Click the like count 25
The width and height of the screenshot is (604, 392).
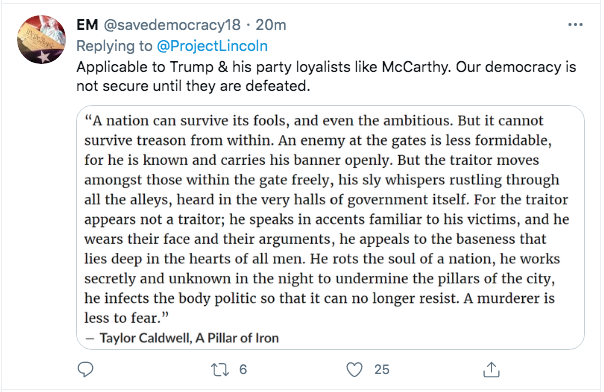[x=381, y=370]
